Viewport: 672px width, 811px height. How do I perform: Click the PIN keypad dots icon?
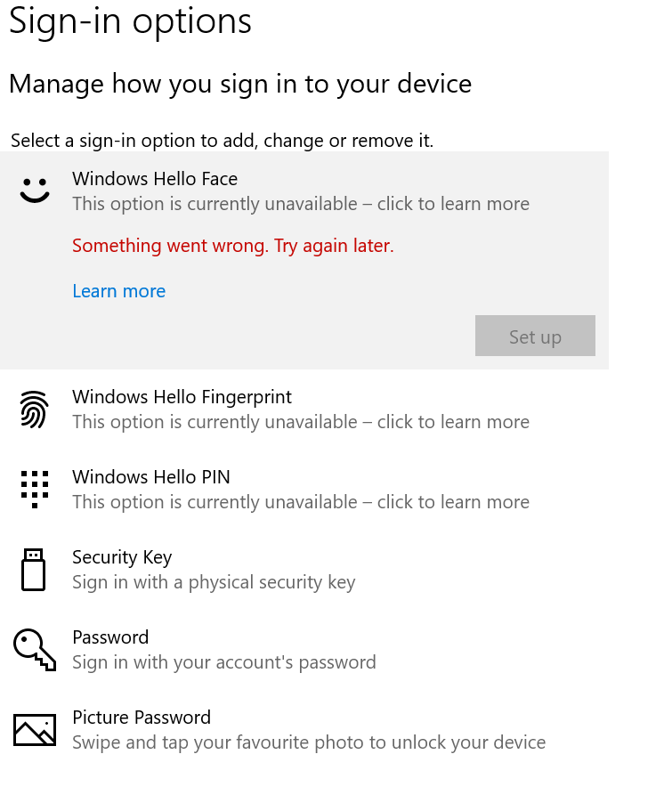(x=35, y=489)
